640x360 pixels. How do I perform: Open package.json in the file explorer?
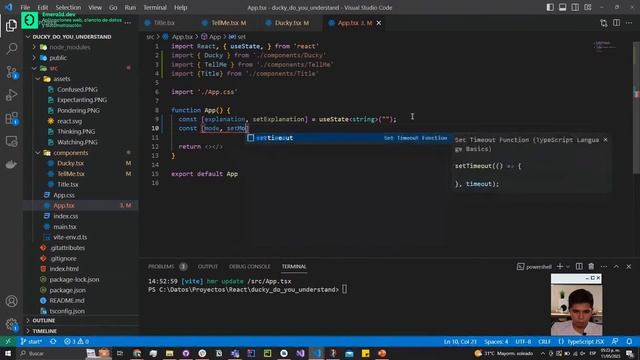pos(67,290)
